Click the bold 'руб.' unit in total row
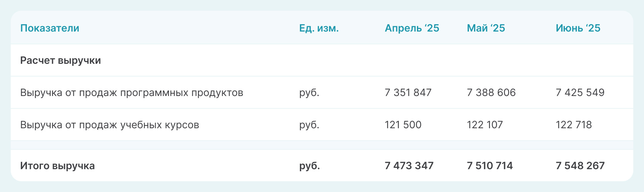 click(309, 166)
